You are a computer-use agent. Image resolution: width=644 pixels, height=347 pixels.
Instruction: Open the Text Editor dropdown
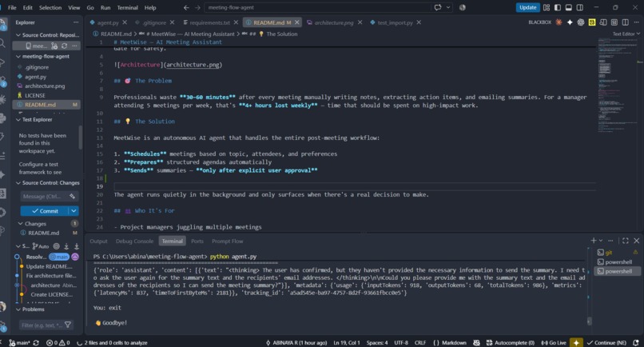coord(626,34)
